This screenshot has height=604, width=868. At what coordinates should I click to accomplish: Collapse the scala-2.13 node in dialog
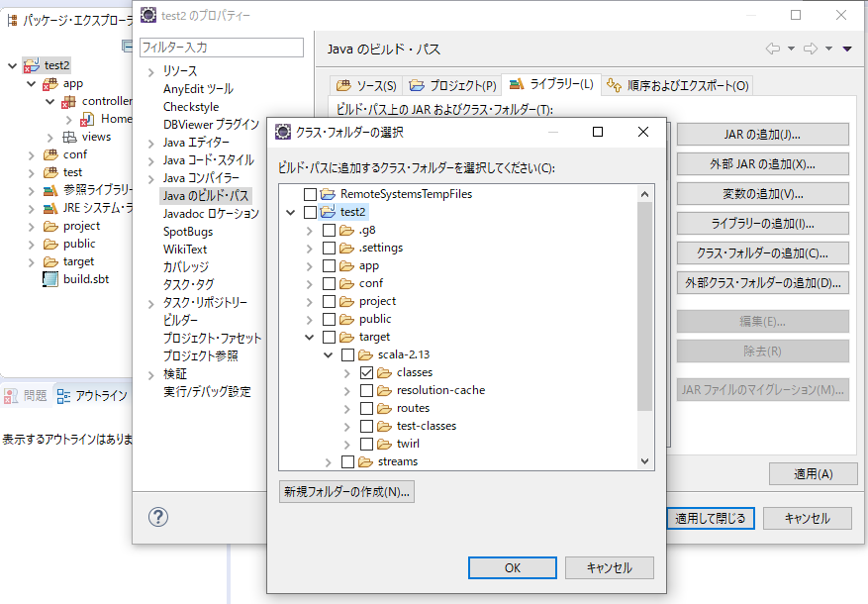[329, 354]
